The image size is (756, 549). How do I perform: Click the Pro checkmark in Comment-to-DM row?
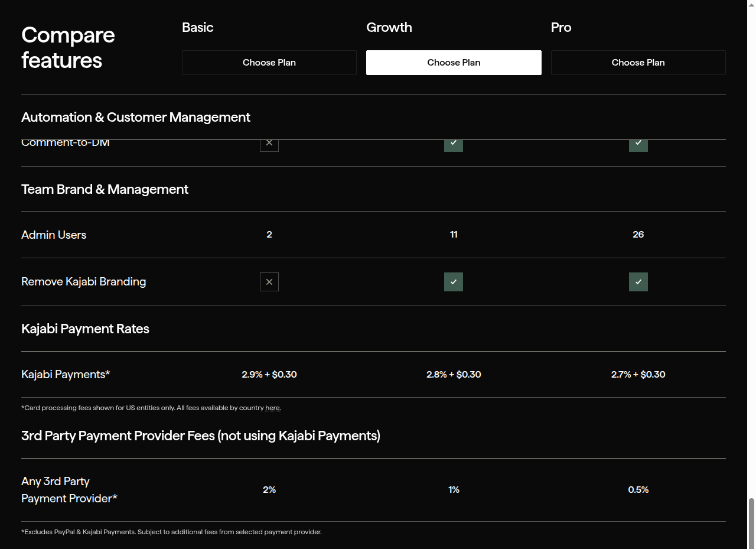638,145
